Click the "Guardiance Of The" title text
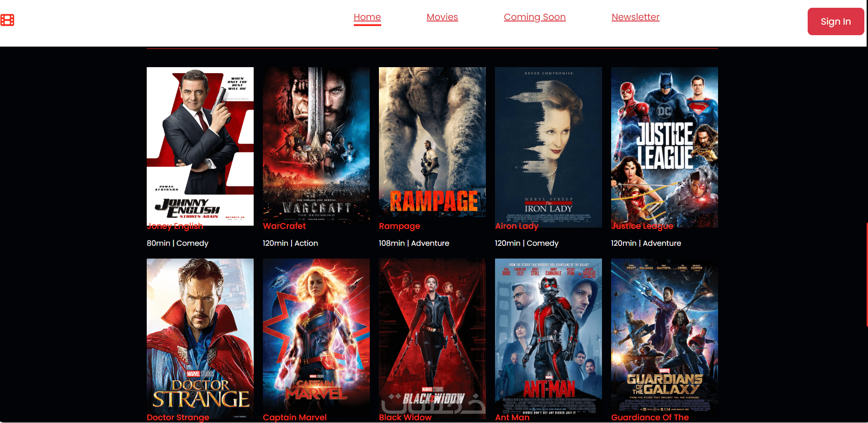 tap(650, 418)
